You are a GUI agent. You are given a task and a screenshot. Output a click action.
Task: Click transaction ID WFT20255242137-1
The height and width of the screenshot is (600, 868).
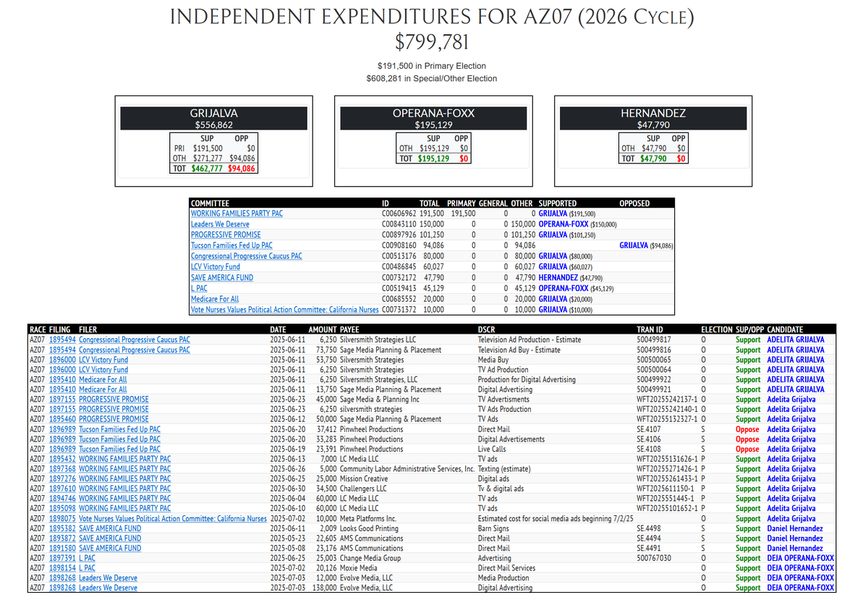(668, 400)
